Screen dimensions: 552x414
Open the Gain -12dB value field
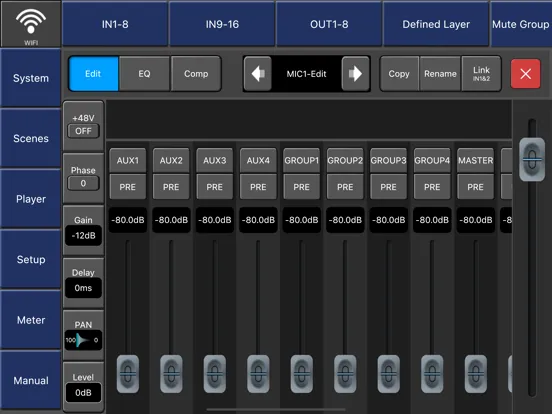(x=83, y=235)
